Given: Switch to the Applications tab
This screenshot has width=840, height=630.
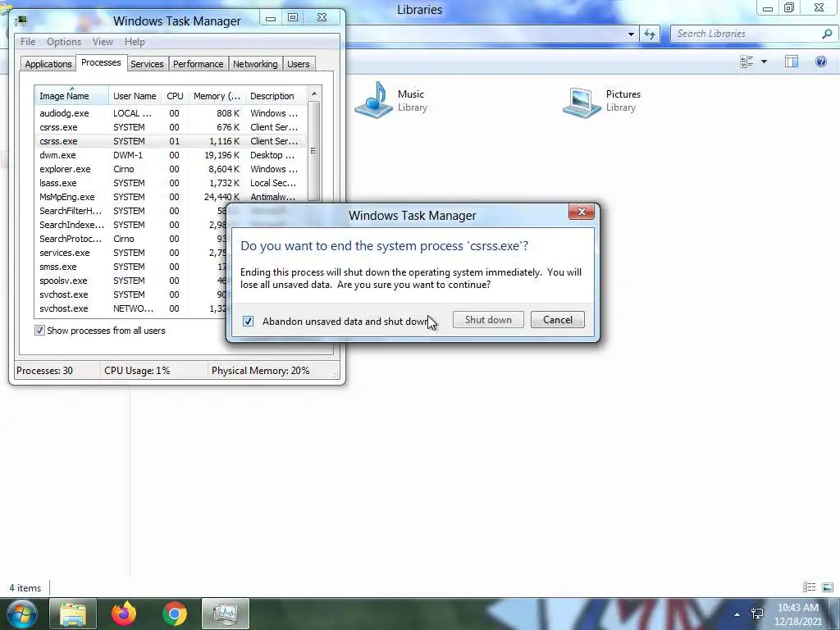Looking at the screenshot, I should 48,64.
